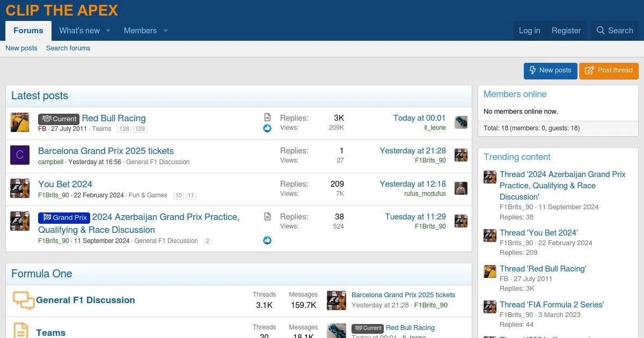Open F1Brits_90 avatar beside You Bet 2024
The image size is (644, 338).
[20, 188]
